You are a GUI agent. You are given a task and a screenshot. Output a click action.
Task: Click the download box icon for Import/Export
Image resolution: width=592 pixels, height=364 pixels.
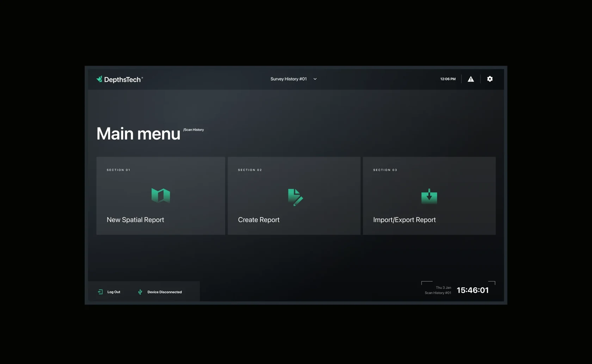pos(429,196)
